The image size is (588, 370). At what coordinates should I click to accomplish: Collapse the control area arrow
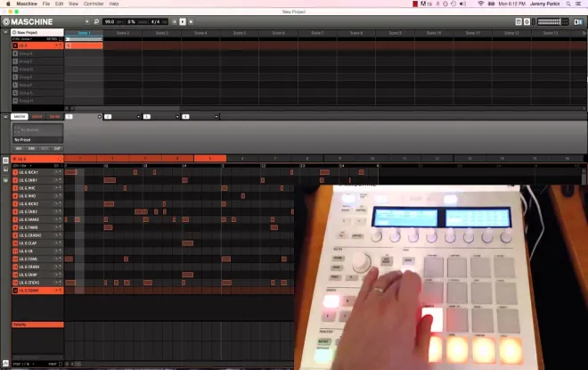(x=5, y=117)
